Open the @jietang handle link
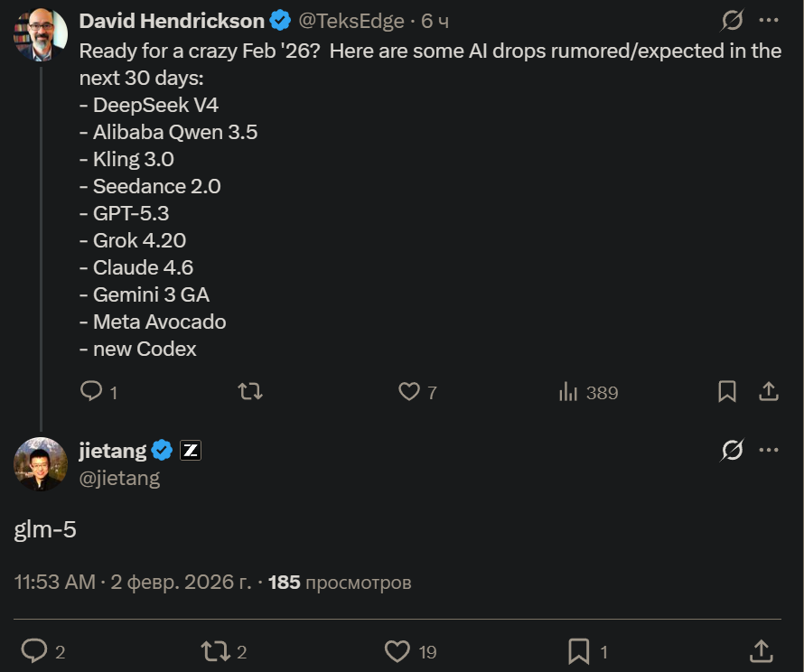 coord(119,478)
